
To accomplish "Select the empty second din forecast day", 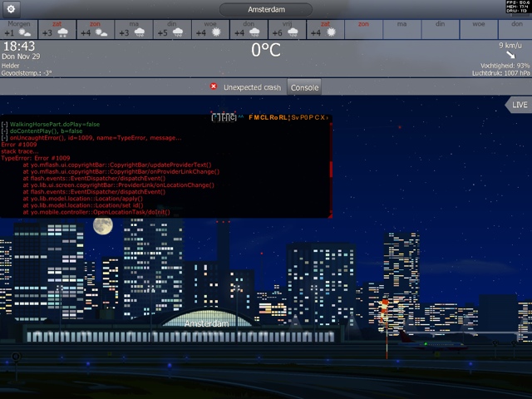I will tap(440, 29).
